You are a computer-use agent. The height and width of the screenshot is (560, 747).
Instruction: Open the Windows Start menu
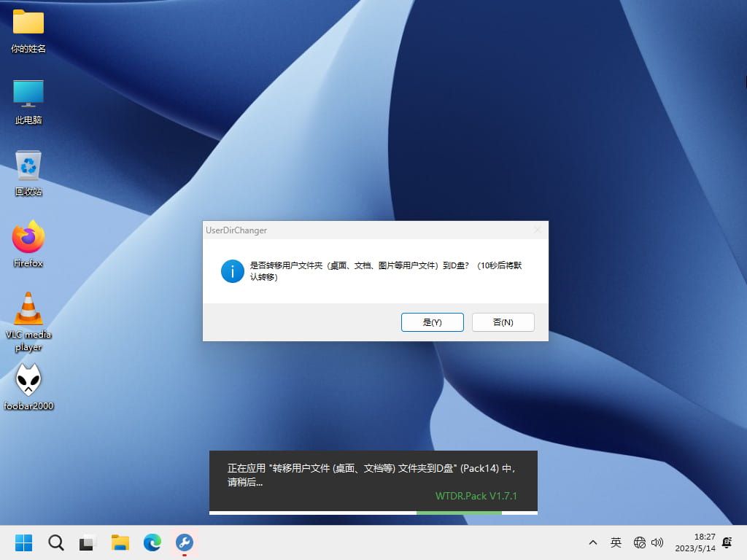pos(23,542)
